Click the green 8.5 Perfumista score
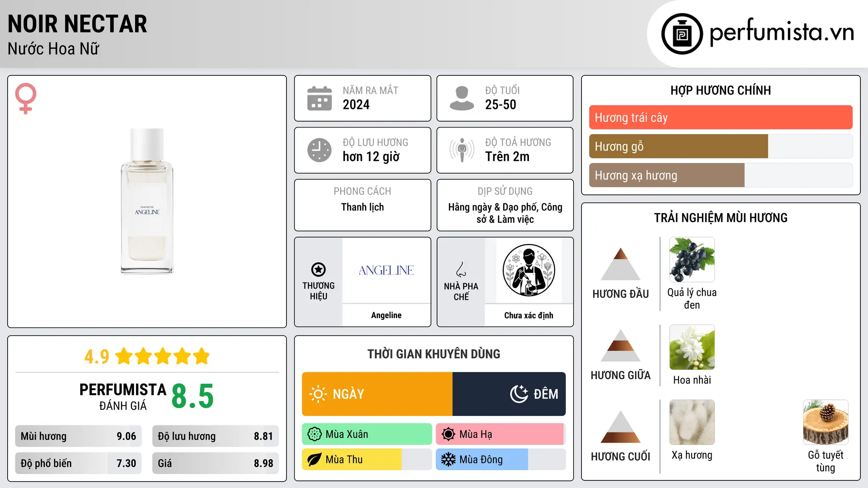 [x=192, y=396]
